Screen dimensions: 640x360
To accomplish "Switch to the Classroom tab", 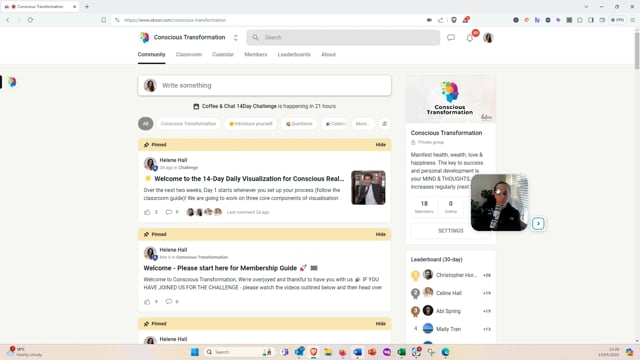I will coord(189,55).
